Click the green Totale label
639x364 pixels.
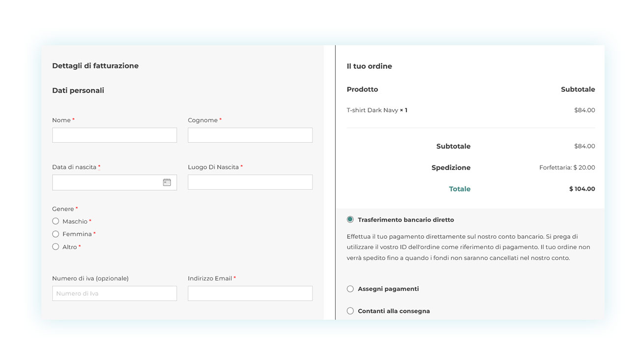coord(460,189)
